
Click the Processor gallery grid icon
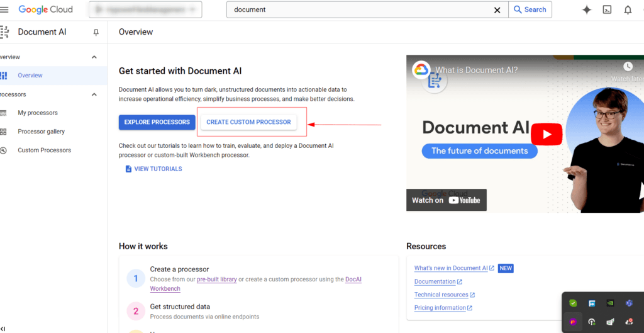(3, 132)
